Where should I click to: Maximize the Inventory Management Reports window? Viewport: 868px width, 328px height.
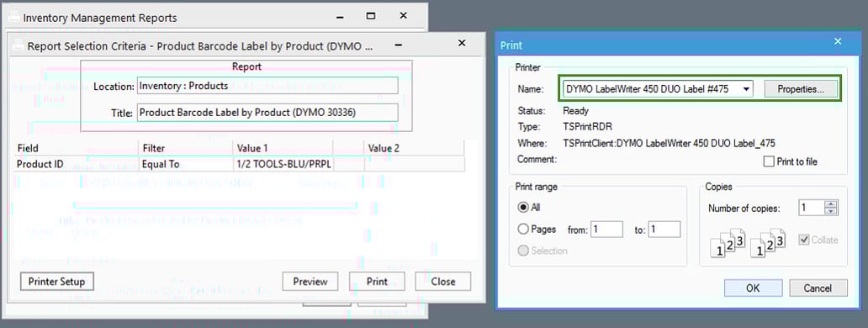[x=371, y=16]
